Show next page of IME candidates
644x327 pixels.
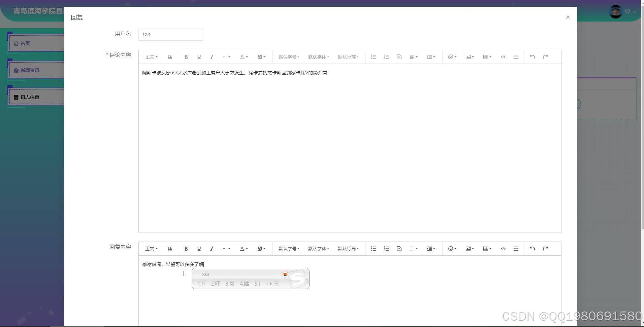pos(271,284)
